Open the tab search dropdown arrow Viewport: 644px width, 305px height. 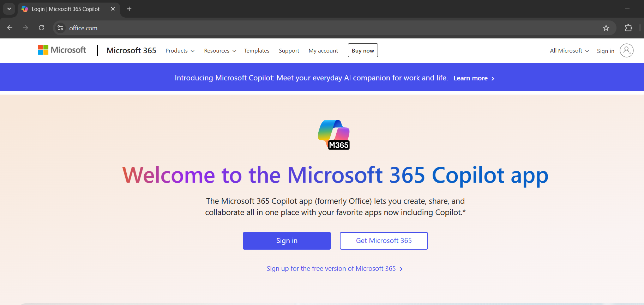(9, 9)
